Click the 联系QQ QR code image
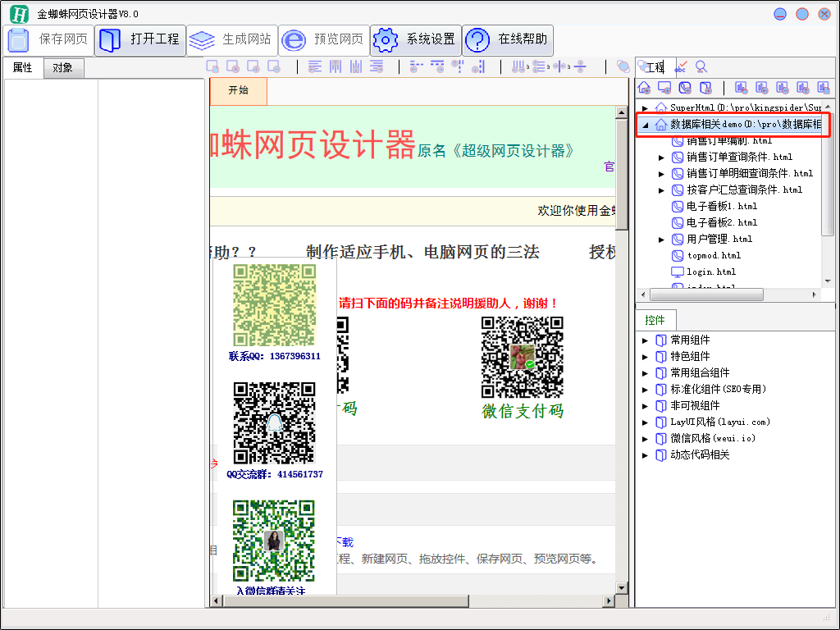Screen dimensions: 840x630 pos(274,305)
